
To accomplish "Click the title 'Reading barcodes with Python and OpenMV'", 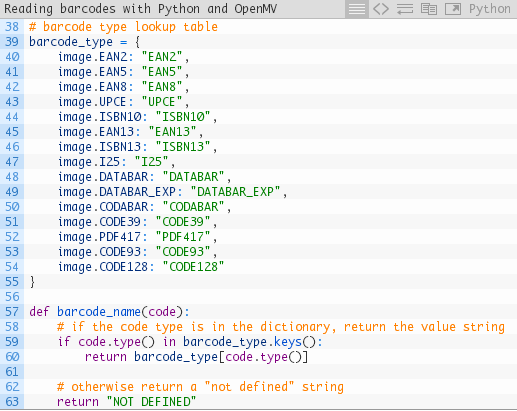I will [x=140, y=9].
